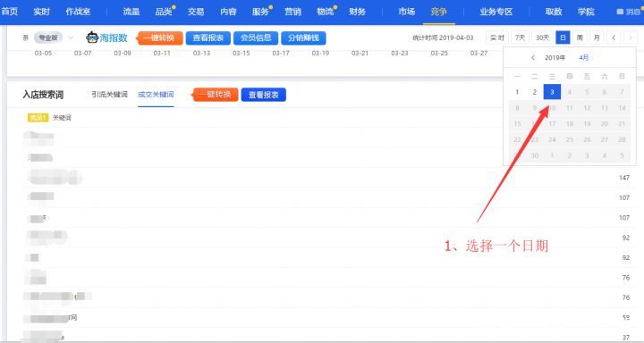Open the 首页 menu item
The height and width of the screenshot is (343, 644).
click(x=10, y=12)
